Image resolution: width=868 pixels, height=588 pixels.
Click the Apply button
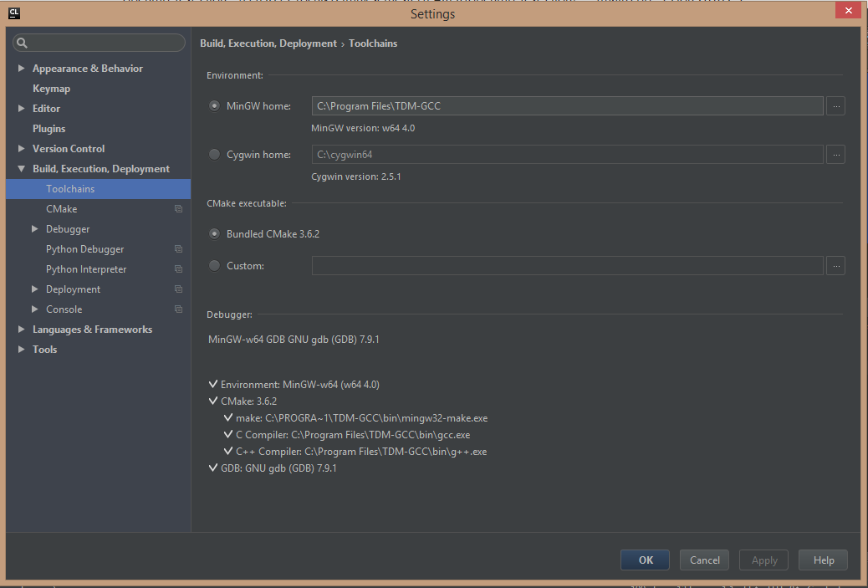tap(764, 560)
